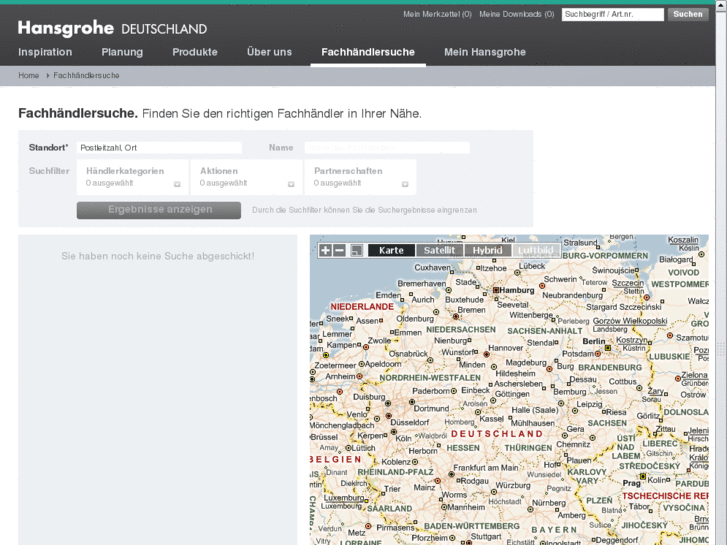
Task: Click the Würzburg label on the map
Action: pos(513,485)
